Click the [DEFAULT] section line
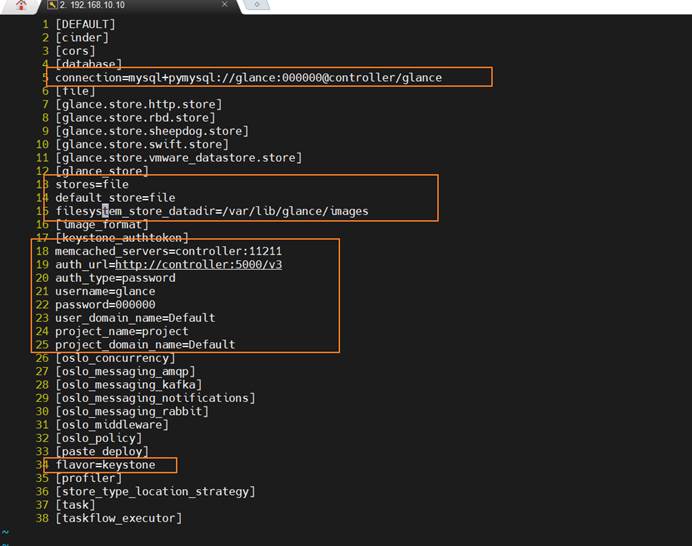The height and width of the screenshot is (546, 692). [x=85, y=24]
